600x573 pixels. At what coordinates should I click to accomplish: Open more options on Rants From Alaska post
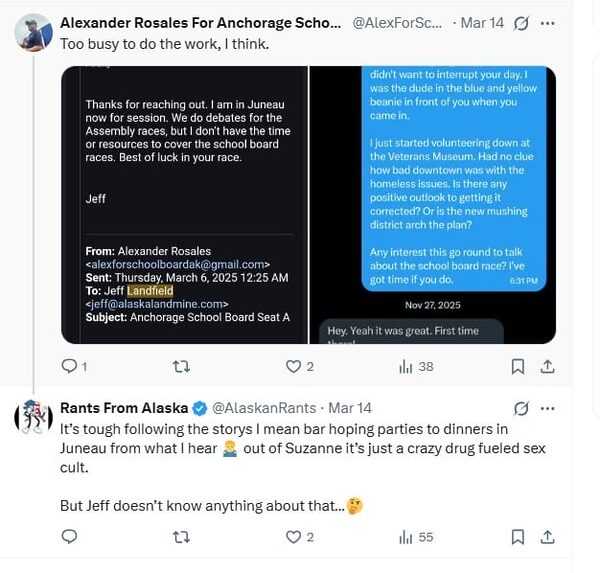[547, 408]
